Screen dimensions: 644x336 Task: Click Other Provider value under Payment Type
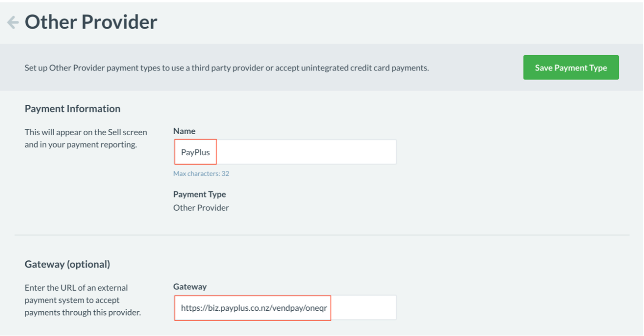pyautogui.click(x=201, y=208)
